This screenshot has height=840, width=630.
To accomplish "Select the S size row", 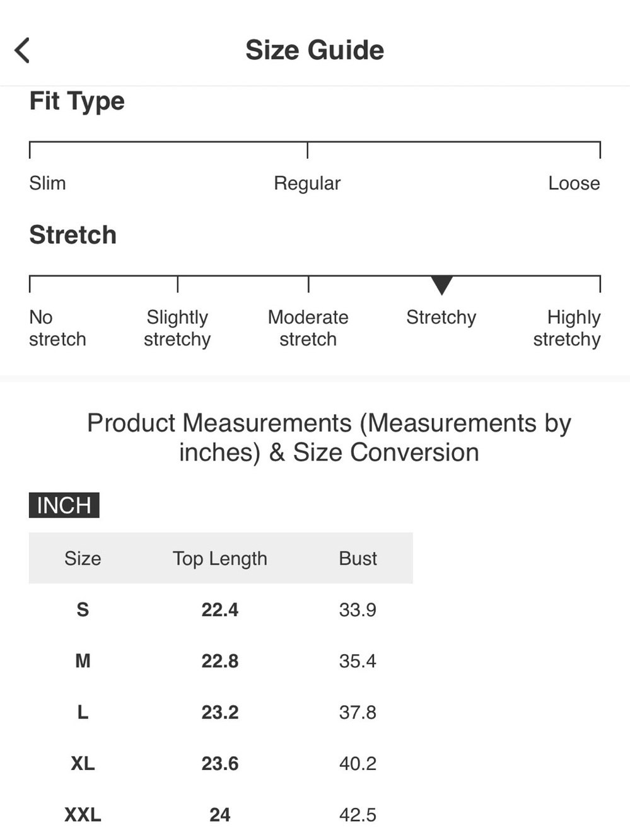I will (221, 609).
